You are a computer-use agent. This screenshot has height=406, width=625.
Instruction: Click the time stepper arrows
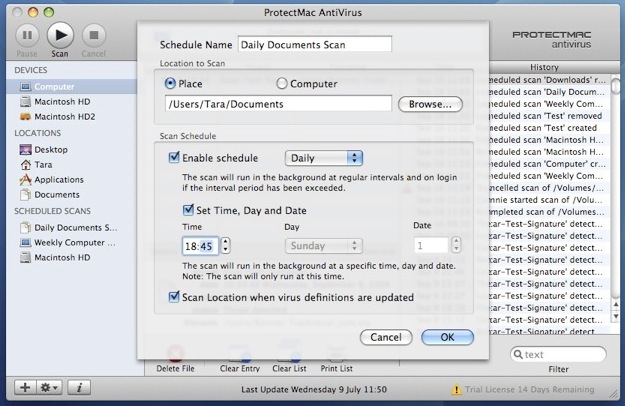coord(225,245)
